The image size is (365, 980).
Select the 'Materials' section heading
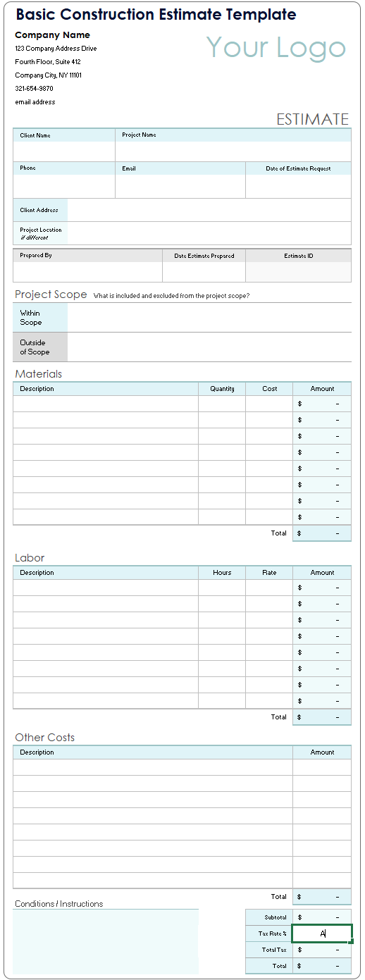tap(38, 374)
